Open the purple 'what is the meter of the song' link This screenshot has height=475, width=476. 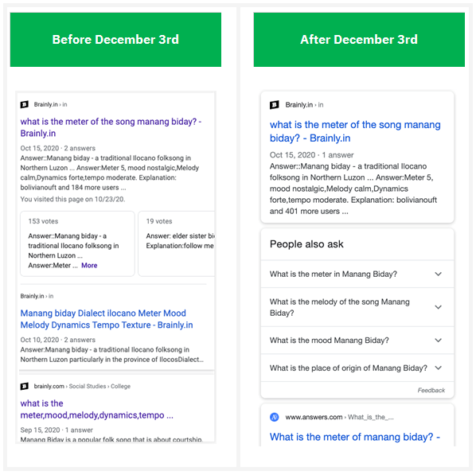click(x=111, y=127)
